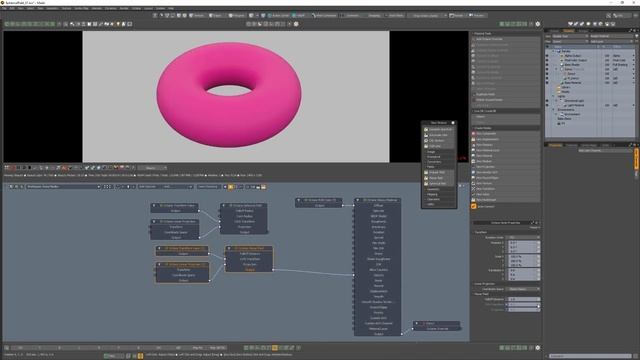
Task: Open the Coordinate Space dropdown in properties
Action: click(x=523, y=289)
